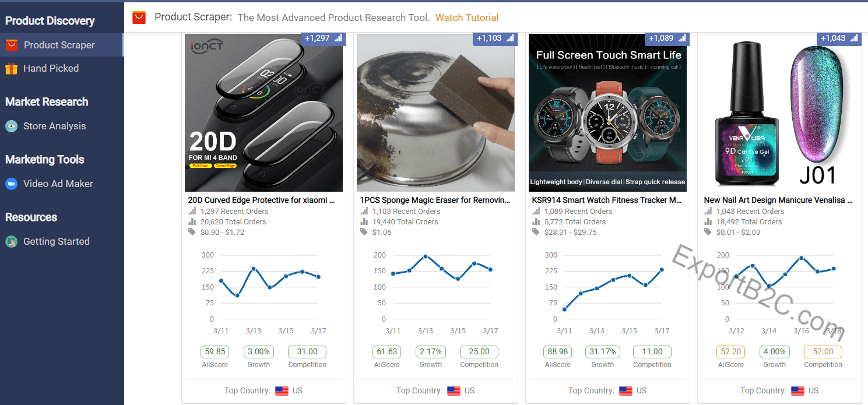Click the US flag on the smart watch card
Viewport: 868px width, 405px height.
pyautogui.click(x=625, y=391)
